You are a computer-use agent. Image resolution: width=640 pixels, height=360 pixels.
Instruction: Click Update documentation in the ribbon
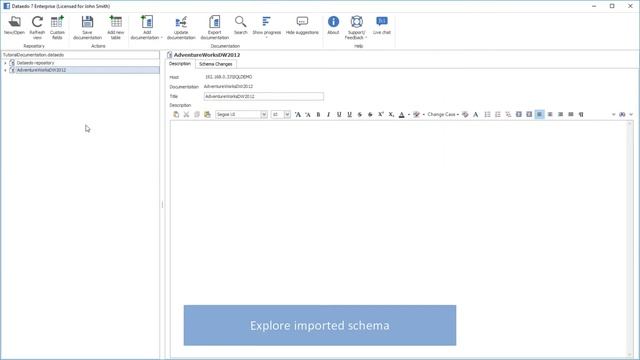pos(181,27)
